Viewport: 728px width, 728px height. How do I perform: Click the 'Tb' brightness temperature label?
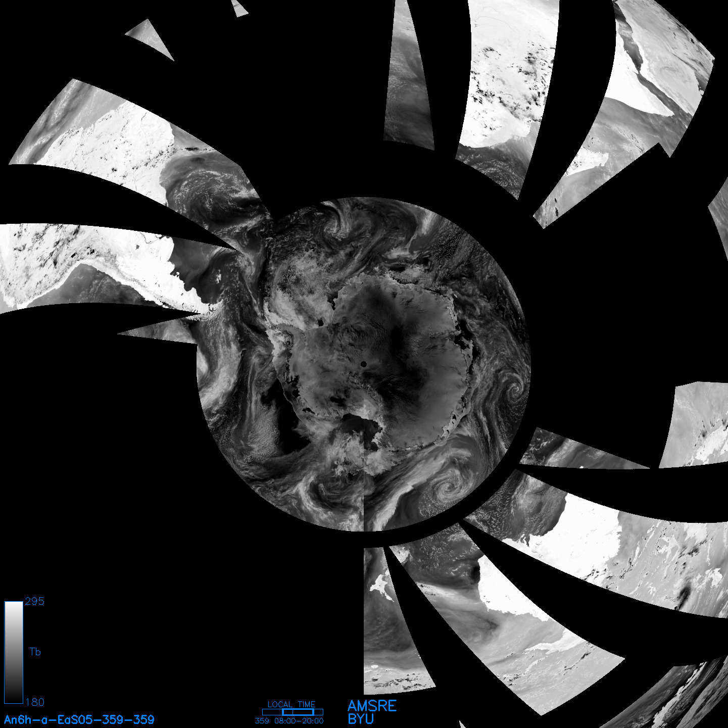[35, 652]
